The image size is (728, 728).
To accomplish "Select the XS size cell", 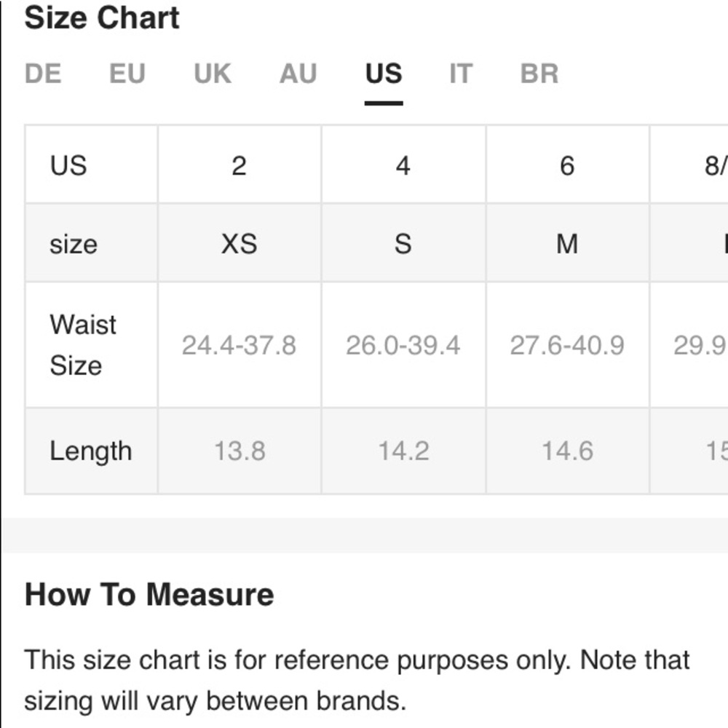I will click(239, 244).
